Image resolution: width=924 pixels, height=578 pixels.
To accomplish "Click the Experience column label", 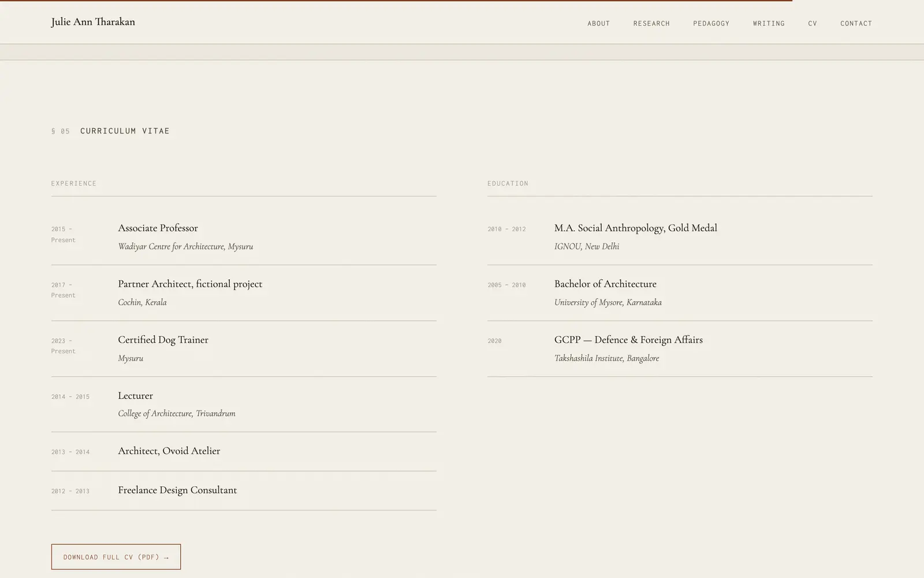I will [74, 184].
